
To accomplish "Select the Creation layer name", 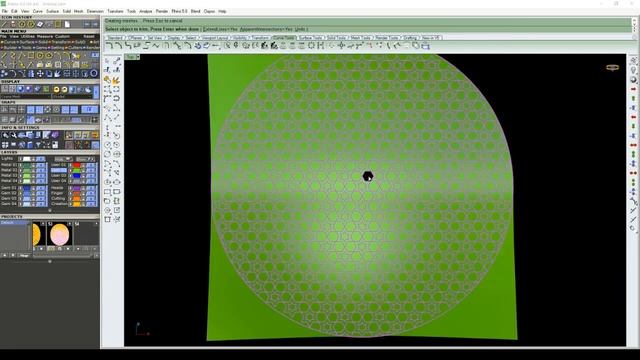I will (60, 204).
